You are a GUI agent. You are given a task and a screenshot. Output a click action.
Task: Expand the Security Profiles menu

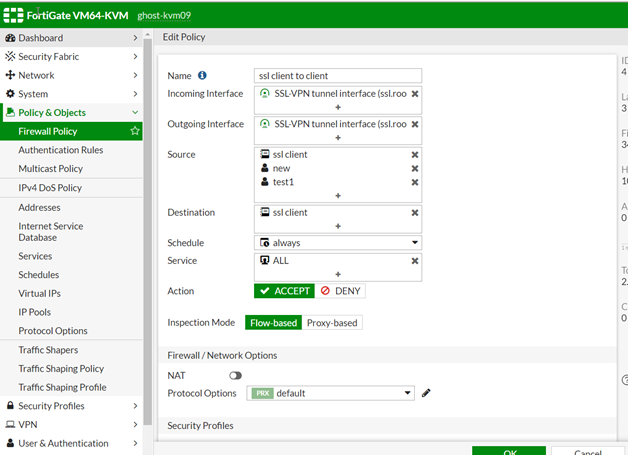(x=71, y=406)
